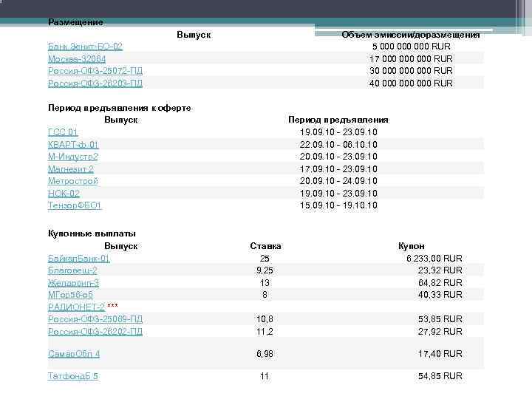Follow the Россия-ОФЗ-26203-ПД link
This screenshot has height=399, width=532.
click(95, 83)
